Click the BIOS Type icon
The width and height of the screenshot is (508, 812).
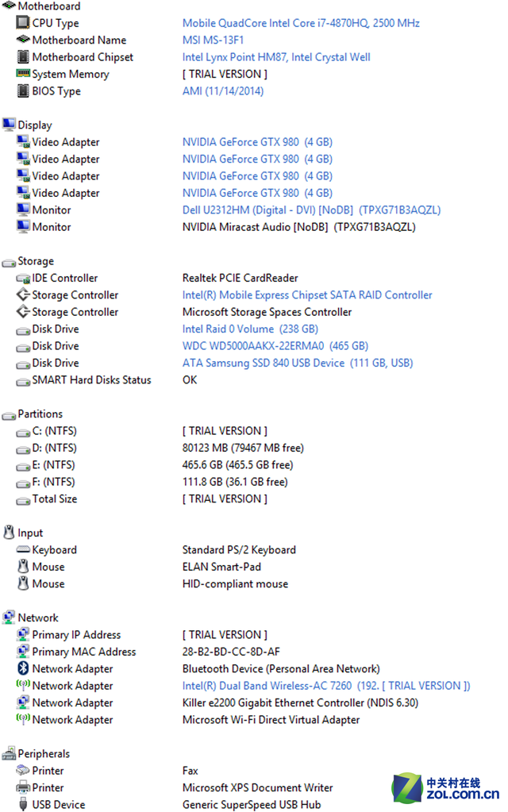(23, 90)
